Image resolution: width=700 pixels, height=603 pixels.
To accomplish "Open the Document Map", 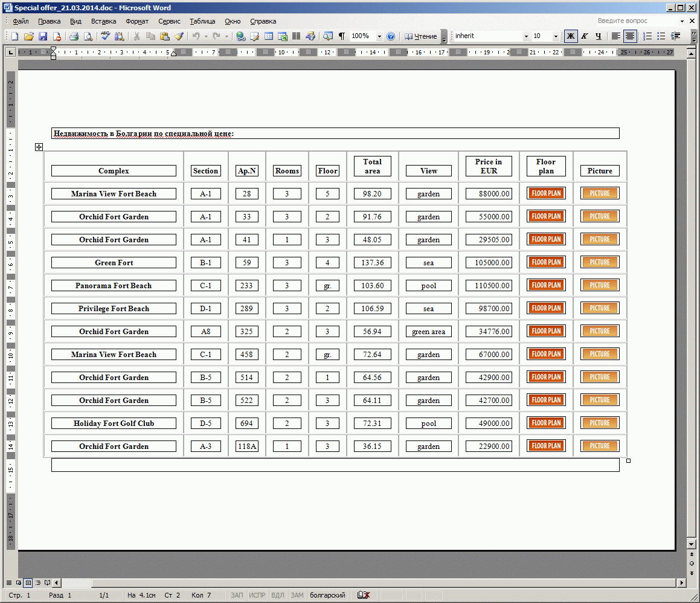I will (328, 36).
